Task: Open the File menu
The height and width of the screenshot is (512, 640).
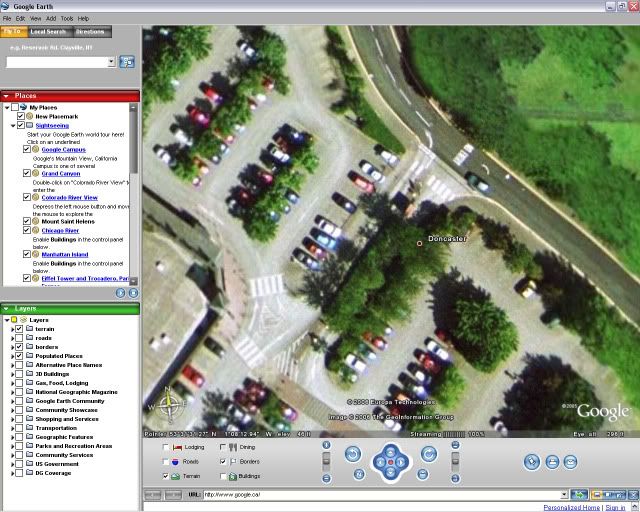Action: point(7,18)
